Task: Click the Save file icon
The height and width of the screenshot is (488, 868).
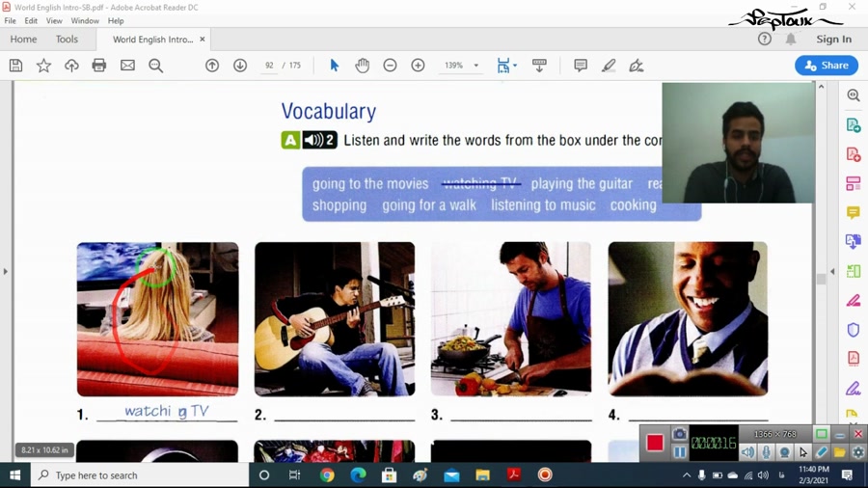Action: click(x=15, y=66)
